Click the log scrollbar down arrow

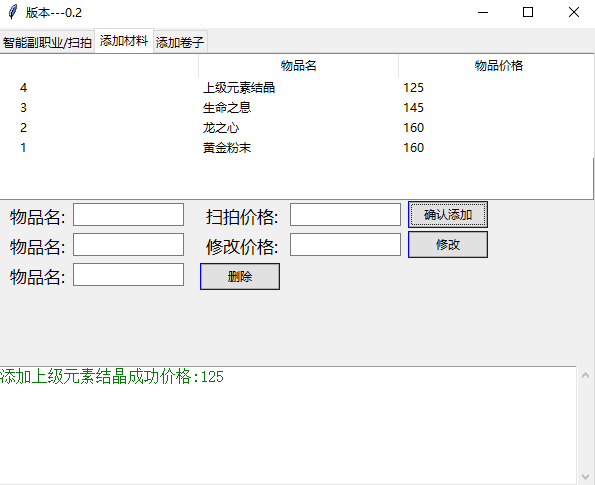coord(585,476)
